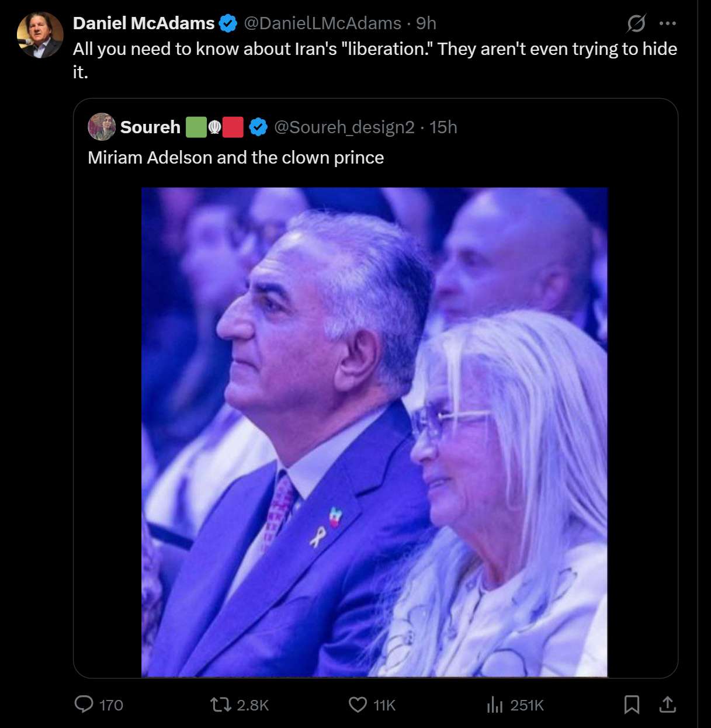Click the reply bubble showing 170
The image size is (711, 728).
[84, 705]
